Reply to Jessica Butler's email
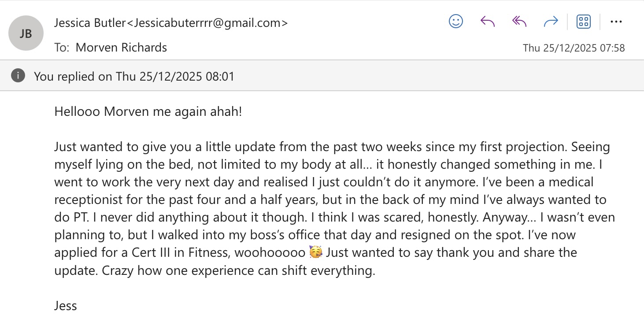Viewport: 644px width, 333px height. [x=488, y=21]
